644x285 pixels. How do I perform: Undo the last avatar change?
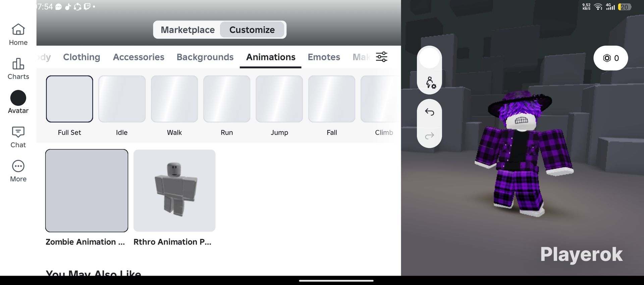click(429, 112)
